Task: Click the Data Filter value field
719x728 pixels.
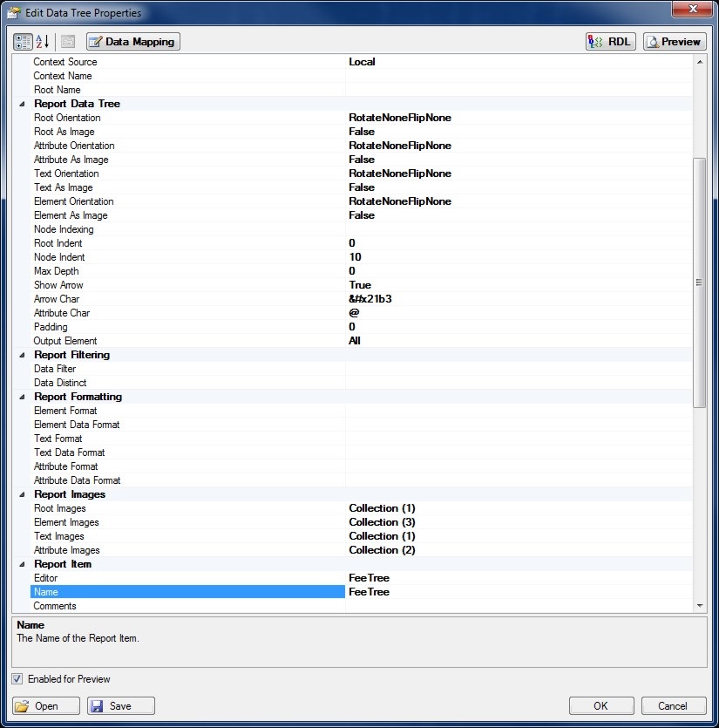Action: click(x=519, y=369)
